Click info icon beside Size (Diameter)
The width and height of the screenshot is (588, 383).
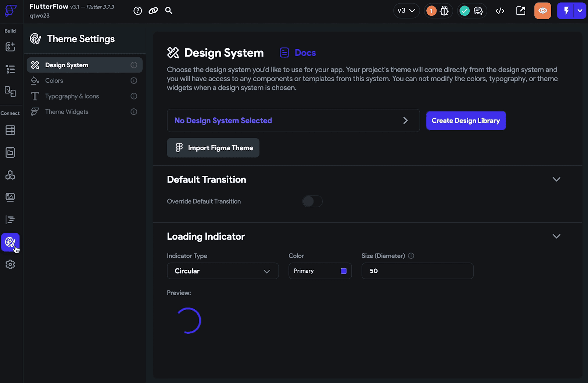point(411,256)
